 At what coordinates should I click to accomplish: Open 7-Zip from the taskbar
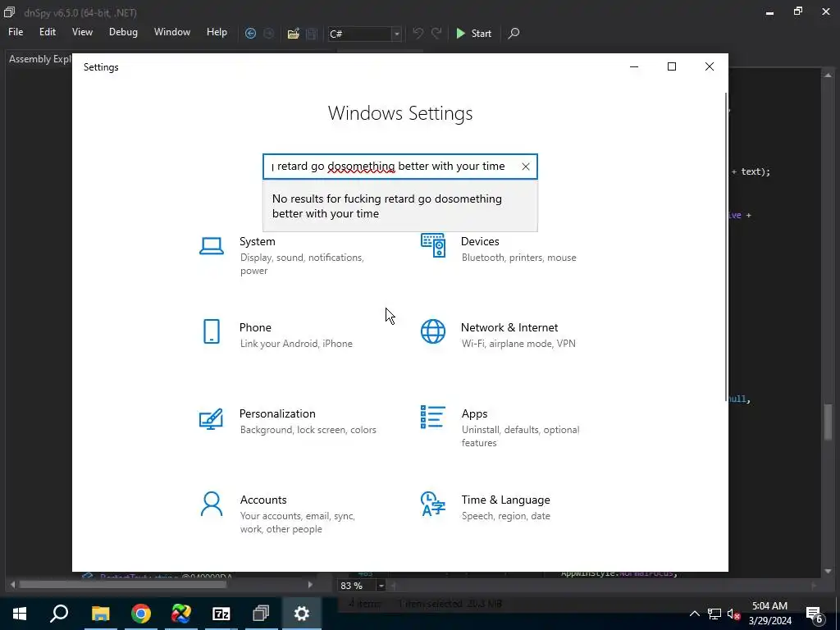tap(221, 614)
